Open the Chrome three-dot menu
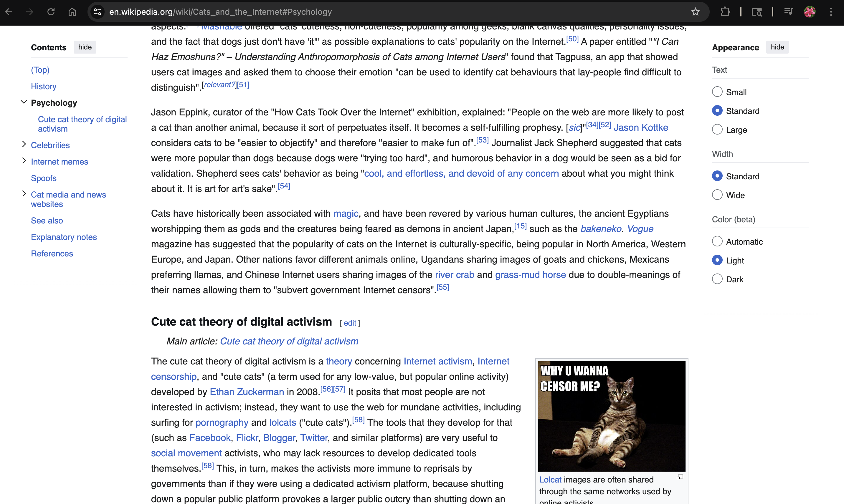 click(831, 12)
